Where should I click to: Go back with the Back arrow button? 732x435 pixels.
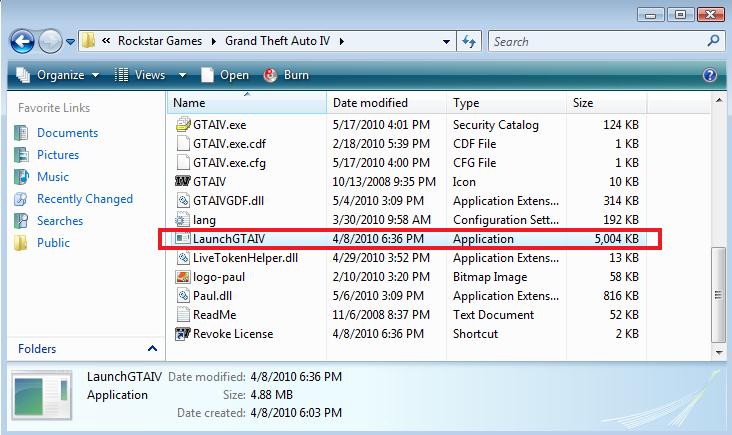click(x=21, y=42)
